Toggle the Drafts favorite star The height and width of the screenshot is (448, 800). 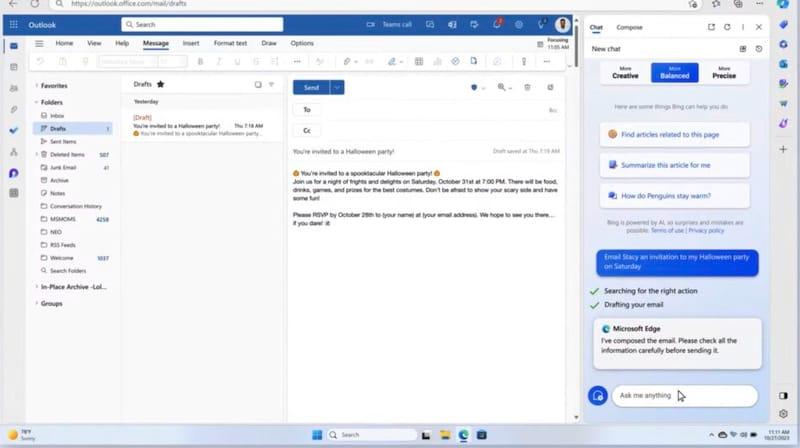click(161, 84)
